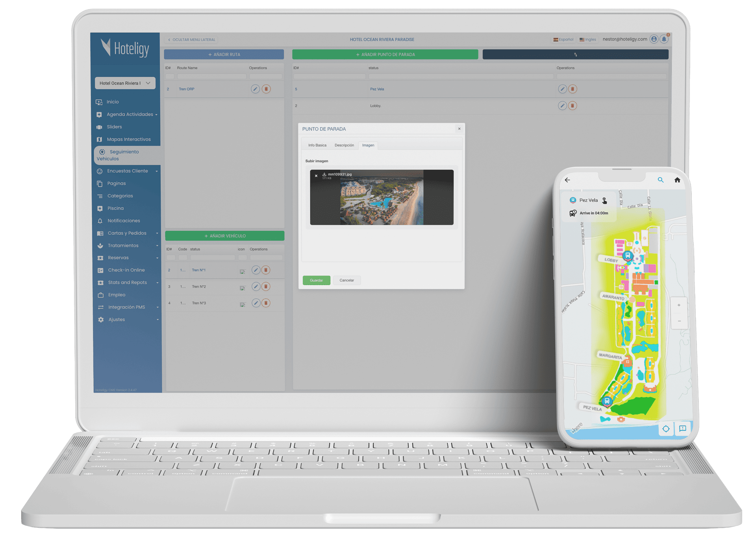Zoom in on the phone map

[679, 305]
